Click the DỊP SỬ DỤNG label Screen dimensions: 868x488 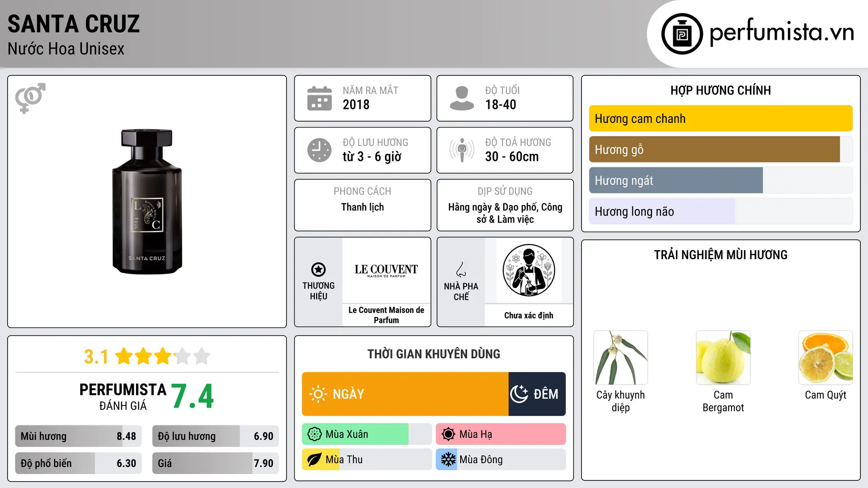505,191
